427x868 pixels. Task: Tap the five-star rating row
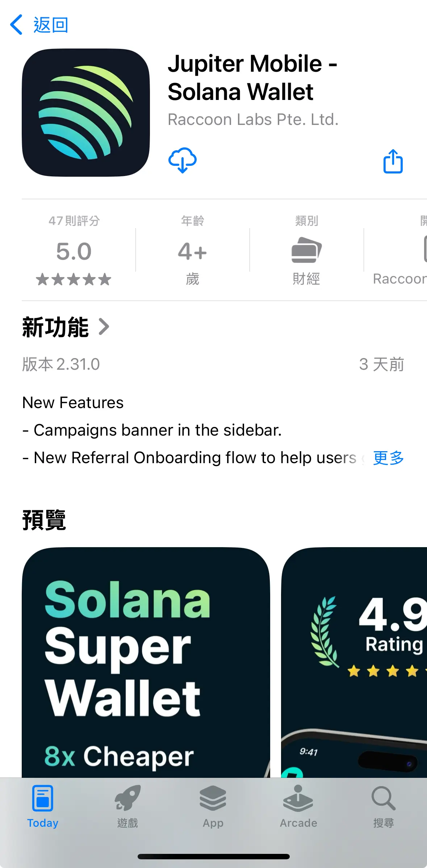point(74,279)
